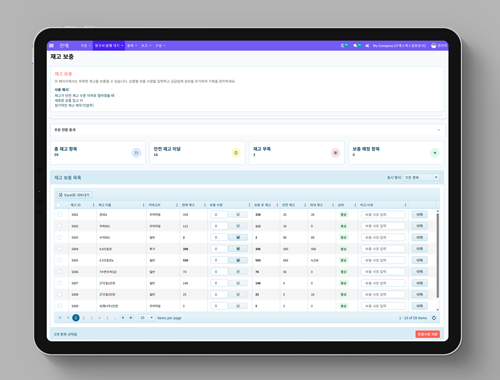Click the replenish icon button in row S005

[238, 260]
